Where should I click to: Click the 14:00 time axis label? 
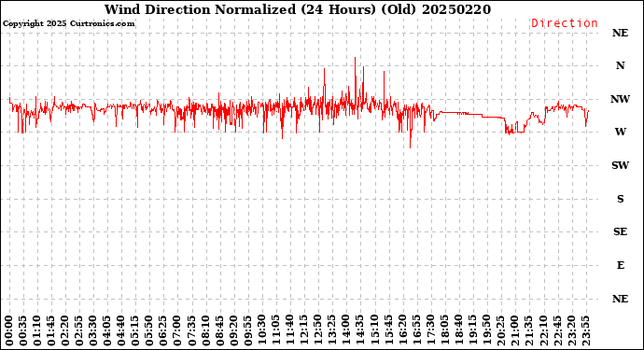[x=345, y=331]
